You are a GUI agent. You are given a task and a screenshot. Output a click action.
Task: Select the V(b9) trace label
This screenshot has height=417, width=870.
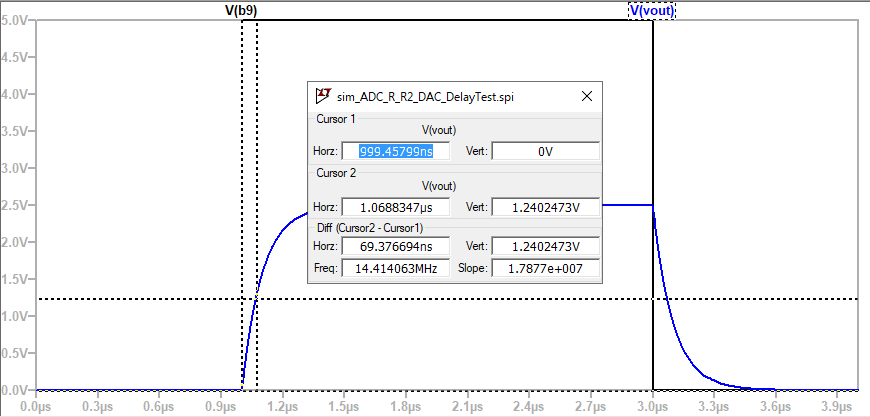click(243, 10)
